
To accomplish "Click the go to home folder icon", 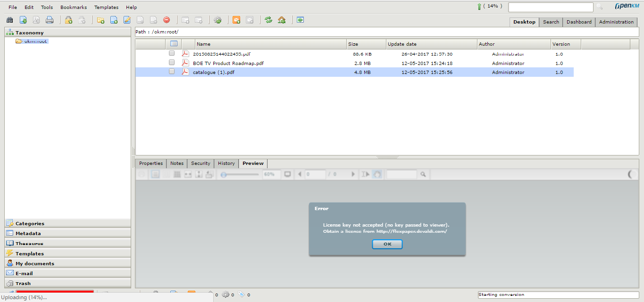I will point(282,20).
